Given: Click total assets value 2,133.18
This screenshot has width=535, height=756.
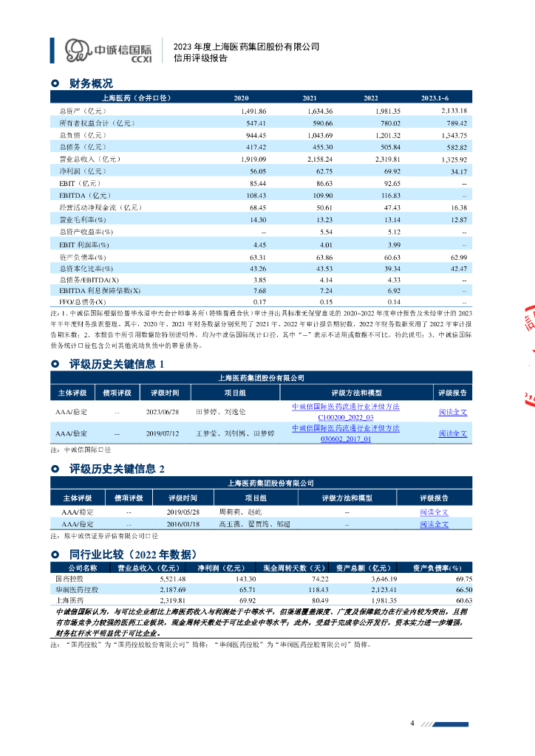Looking at the screenshot, I should tap(454, 111).
